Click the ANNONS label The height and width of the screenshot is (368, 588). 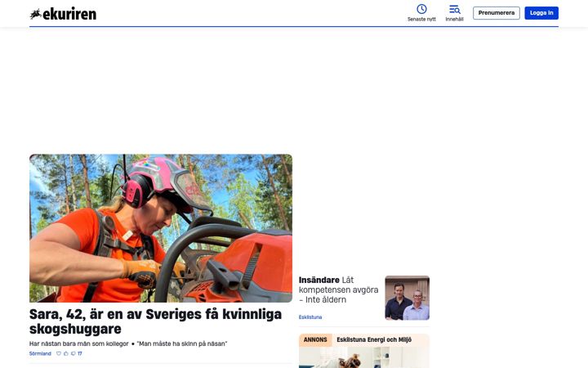tap(315, 340)
